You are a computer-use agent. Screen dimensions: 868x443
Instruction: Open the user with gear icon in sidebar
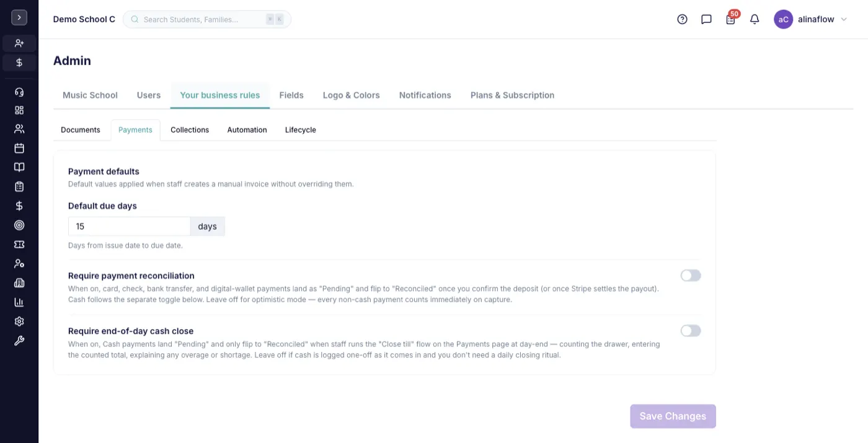(19, 263)
